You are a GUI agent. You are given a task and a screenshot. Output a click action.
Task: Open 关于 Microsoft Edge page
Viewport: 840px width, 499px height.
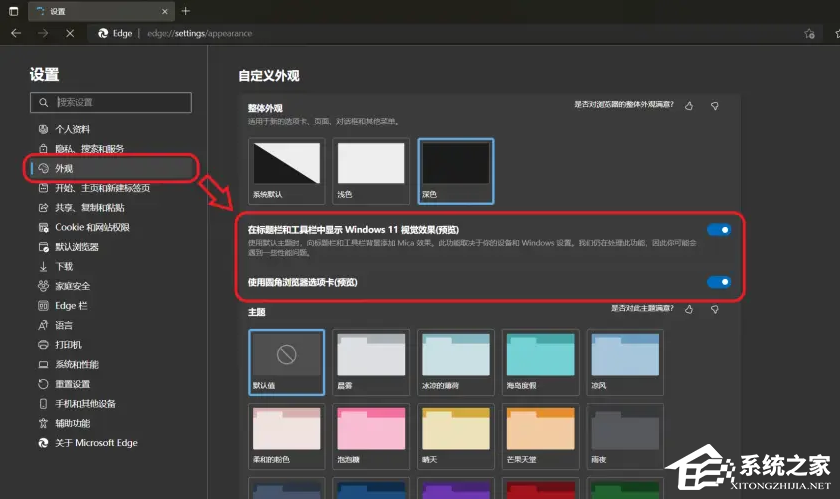[96, 443]
